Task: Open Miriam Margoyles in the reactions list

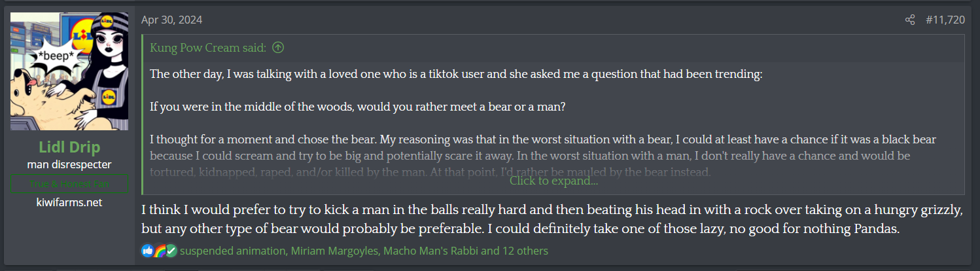Action: (x=334, y=251)
